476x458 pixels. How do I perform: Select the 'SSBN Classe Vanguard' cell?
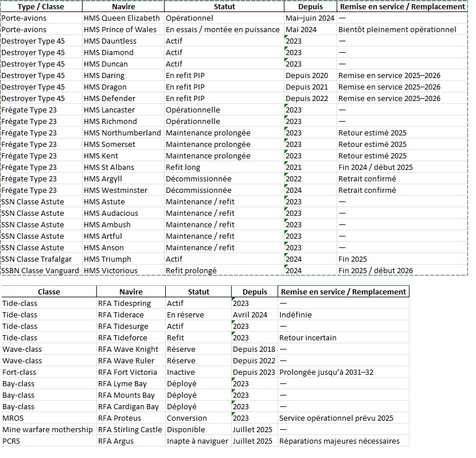[41, 271]
